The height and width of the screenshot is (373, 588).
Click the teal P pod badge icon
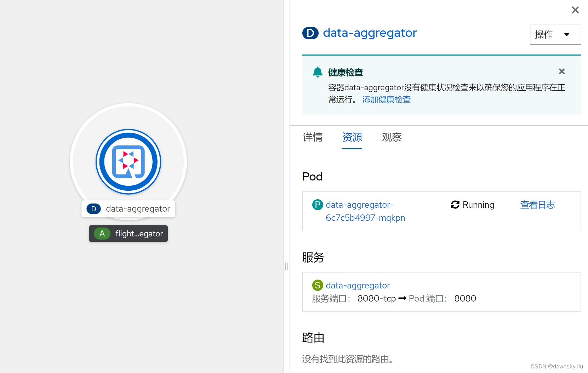(x=318, y=205)
